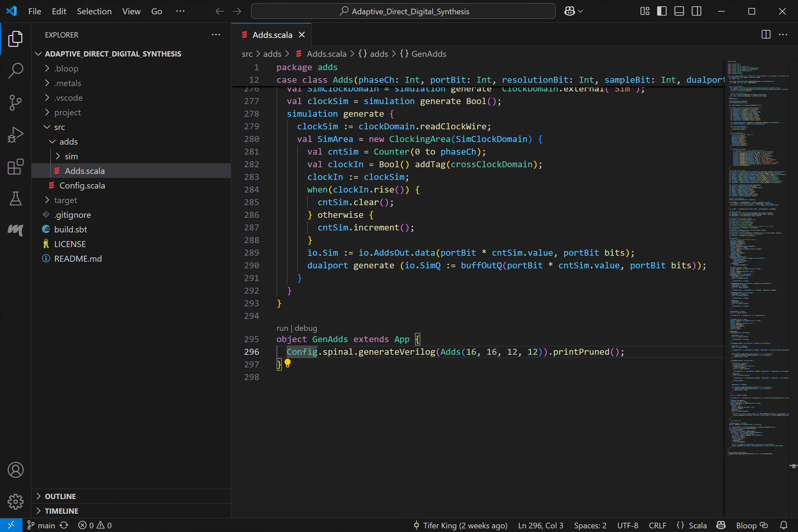Collapse the src folder
Image resolution: width=798 pixels, height=532 pixels.
click(47, 127)
